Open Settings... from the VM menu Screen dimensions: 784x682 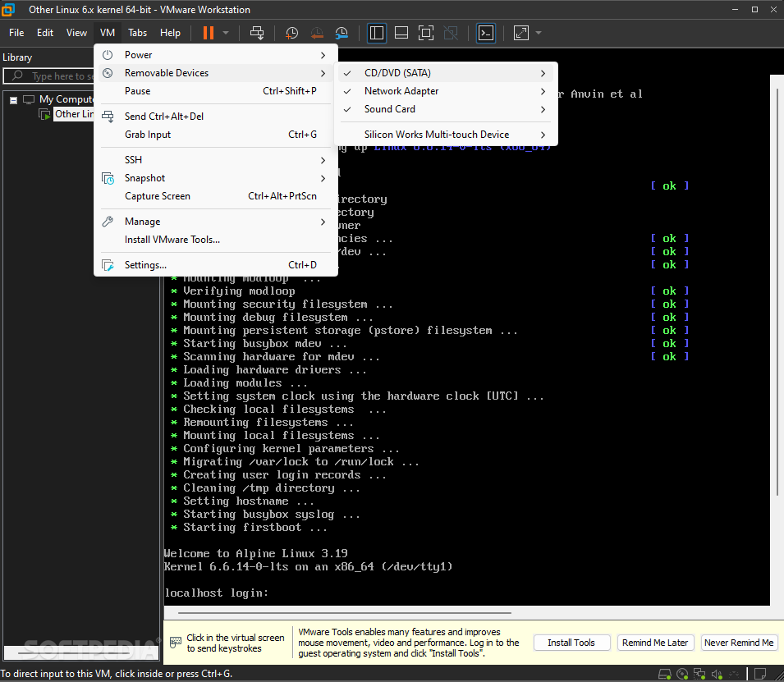pyautogui.click(x=216, y=265)
